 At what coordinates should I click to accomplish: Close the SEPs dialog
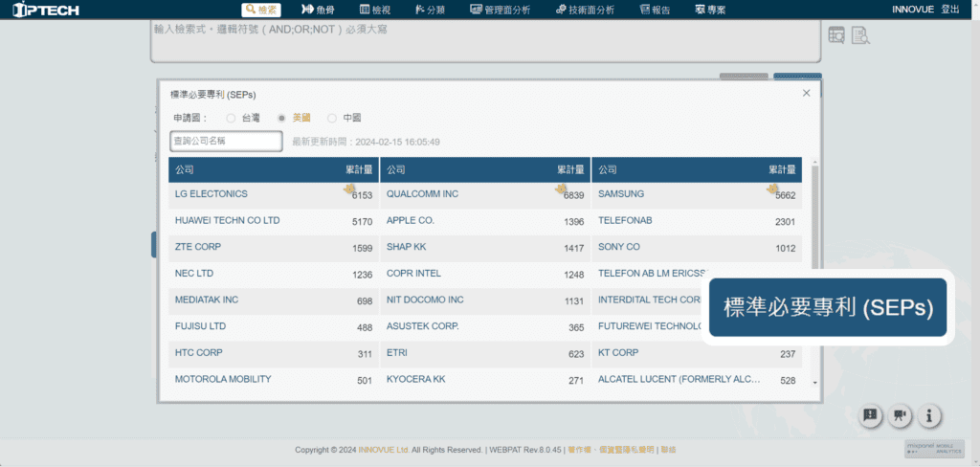[806, 93]
